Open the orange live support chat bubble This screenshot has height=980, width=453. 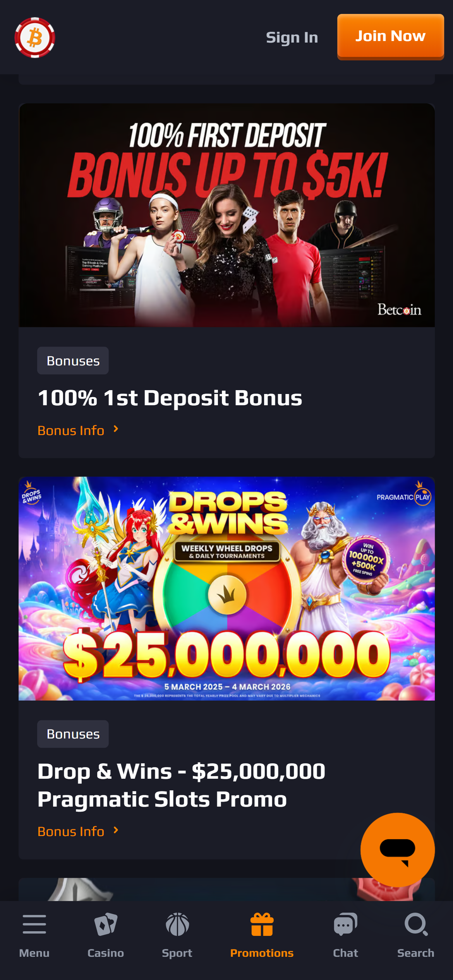point(397,850)
